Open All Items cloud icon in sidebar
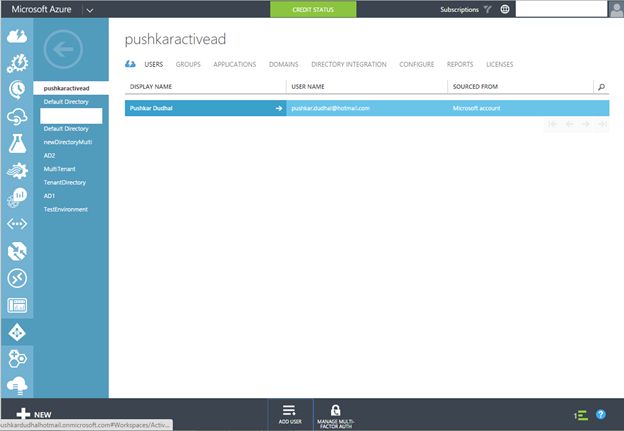The height and width of the screenshot is (431, 624). tap(17, 36)
